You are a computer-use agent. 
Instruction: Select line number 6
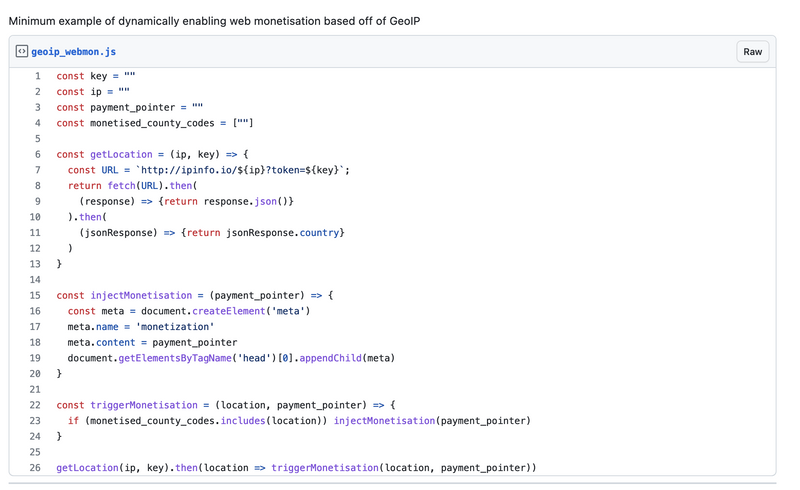tap(38, 154)
